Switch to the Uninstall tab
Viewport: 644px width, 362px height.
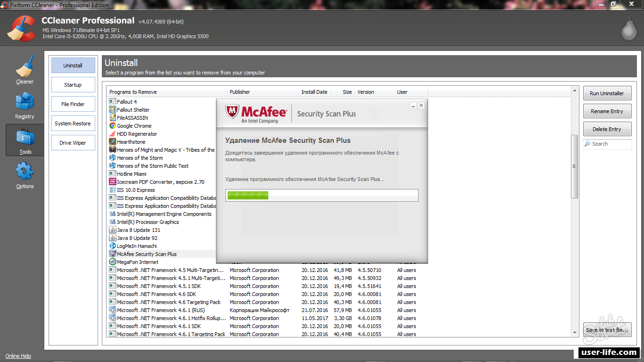(73, 66)
